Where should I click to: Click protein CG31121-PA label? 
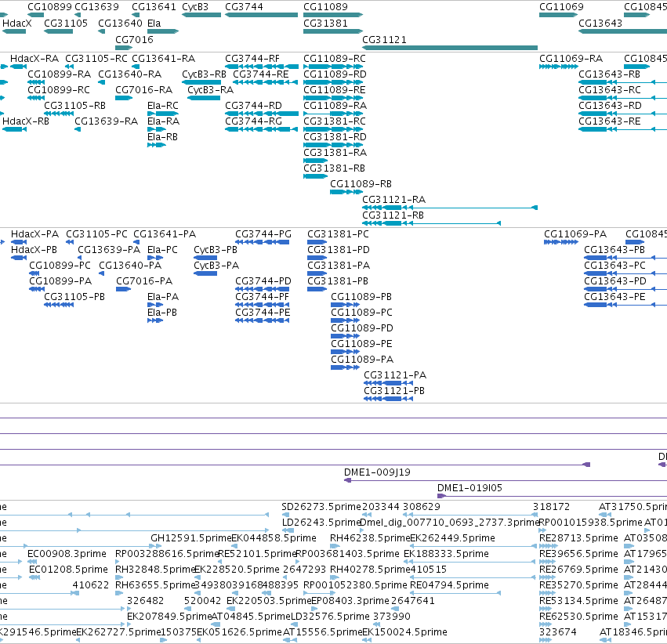tap(395, 375)
